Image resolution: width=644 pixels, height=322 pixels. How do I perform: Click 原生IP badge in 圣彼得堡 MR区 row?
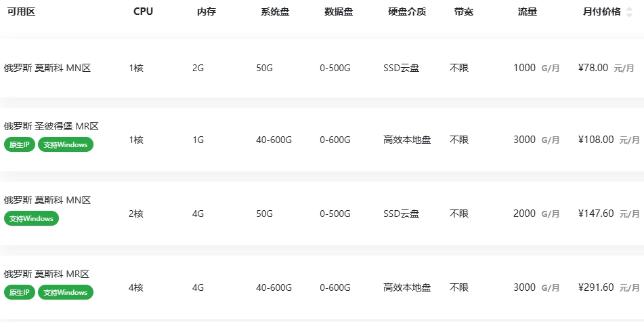click(x=19, y=144)
